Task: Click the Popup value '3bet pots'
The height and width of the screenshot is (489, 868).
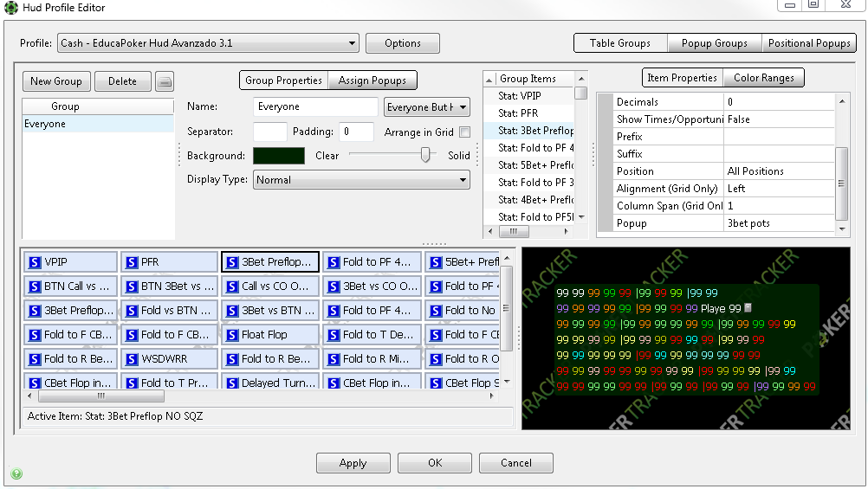Action: pos(779,223)
